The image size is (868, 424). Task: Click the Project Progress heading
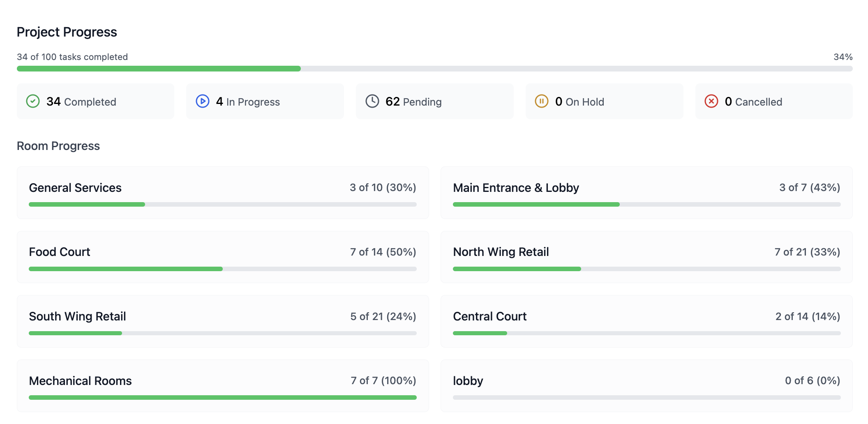[x=67, y=32]
